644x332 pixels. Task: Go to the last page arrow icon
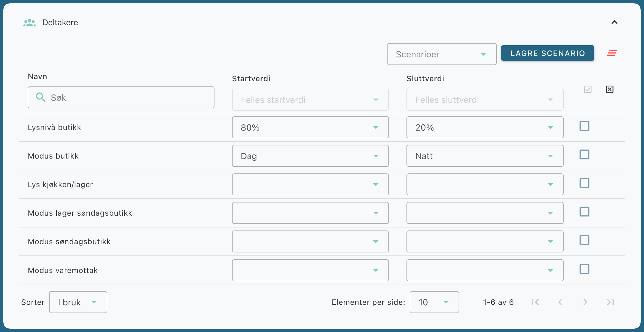[x=610, y=302]
